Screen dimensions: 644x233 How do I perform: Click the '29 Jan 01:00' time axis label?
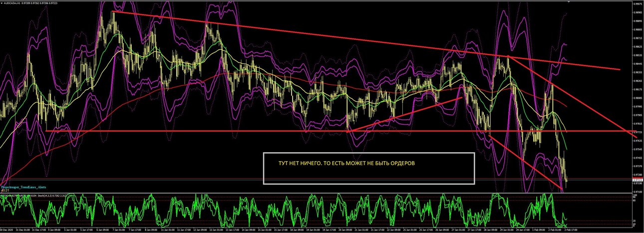click(506, 230)
